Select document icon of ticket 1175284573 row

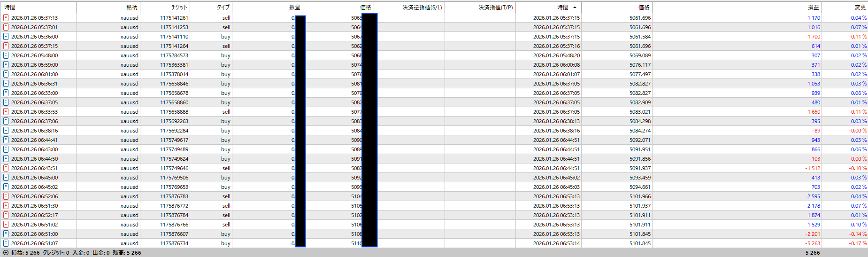6,55
